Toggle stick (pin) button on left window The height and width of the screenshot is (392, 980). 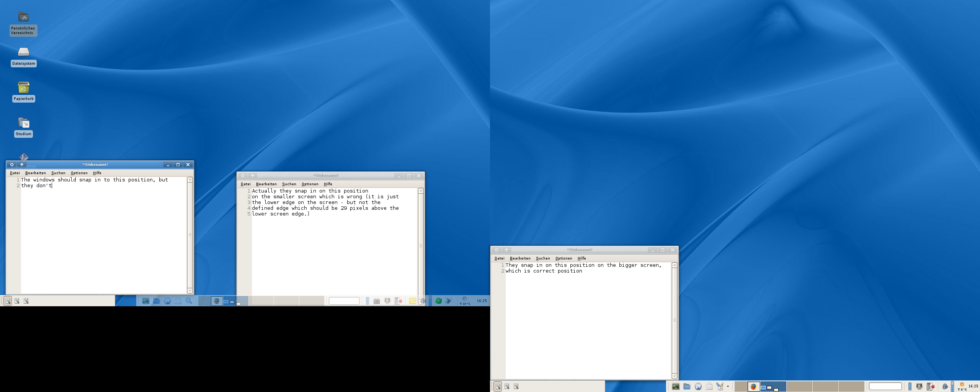tap(12, 165)
